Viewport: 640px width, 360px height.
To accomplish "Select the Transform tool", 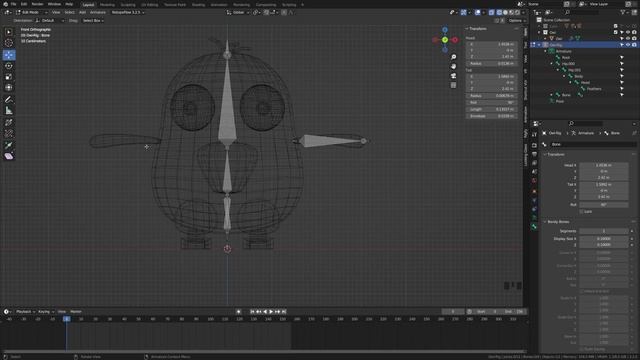I will click(x=9, y=87).
